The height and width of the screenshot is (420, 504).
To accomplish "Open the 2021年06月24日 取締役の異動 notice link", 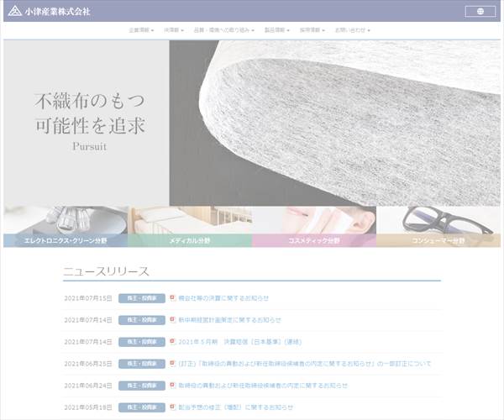I will point(263,386).
